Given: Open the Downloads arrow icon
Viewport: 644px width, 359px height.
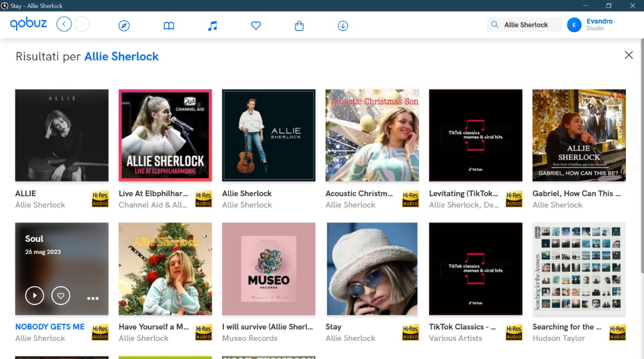Looking at the screenshot, I should click(x=343, y=26).
